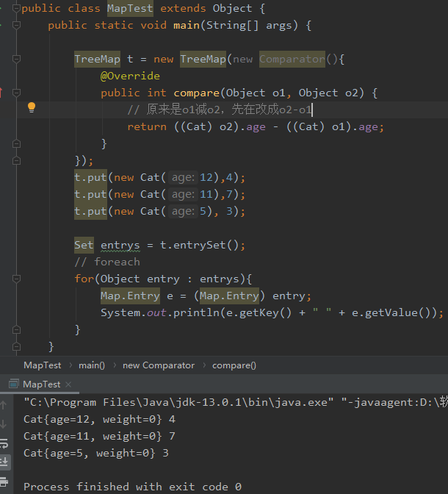448x494 pixels.
Task: Click compare() in the breadcrumb bar
Action: tap(234, 365)
